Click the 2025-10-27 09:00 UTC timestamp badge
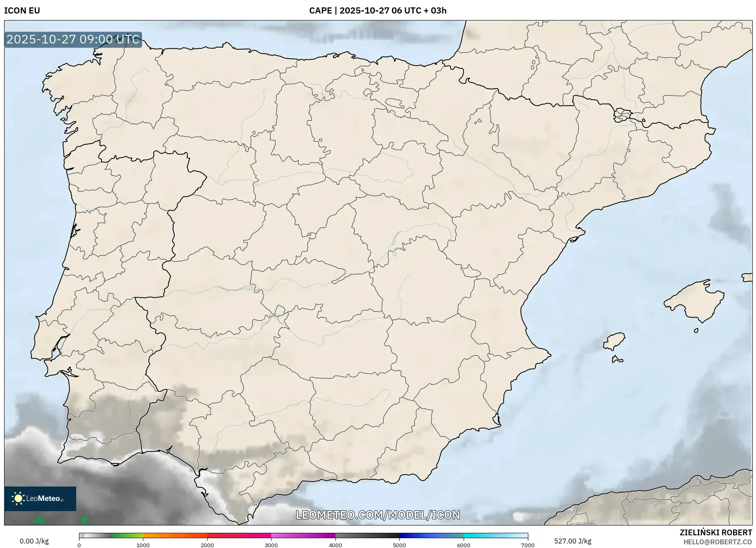This screenshot has height=548, width=756. click(x=73, y=40)
